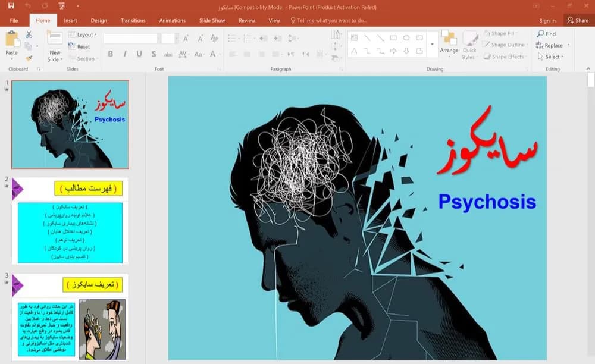Toggle Underline formatting
Screen dimensions: 595x364
click(139, 54)
